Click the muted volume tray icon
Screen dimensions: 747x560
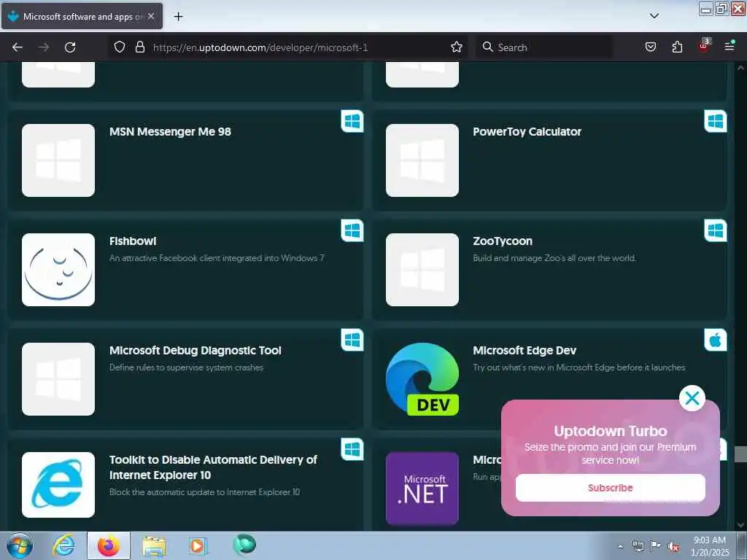673,546
